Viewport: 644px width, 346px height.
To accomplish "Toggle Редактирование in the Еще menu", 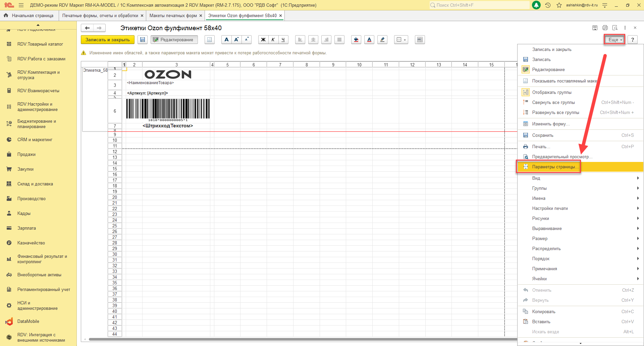I will [580, 69].
